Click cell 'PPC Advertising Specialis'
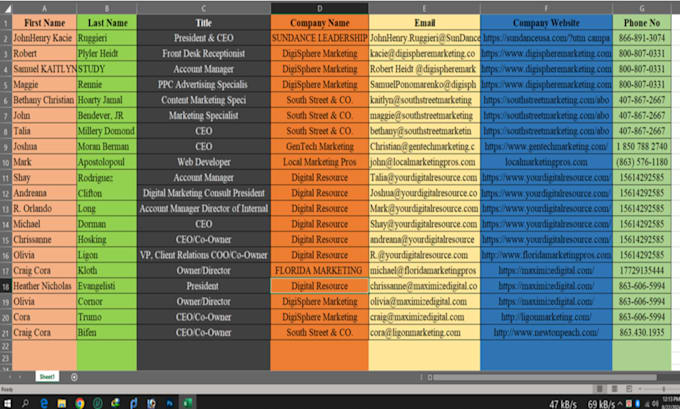 (x=204, y=85)
